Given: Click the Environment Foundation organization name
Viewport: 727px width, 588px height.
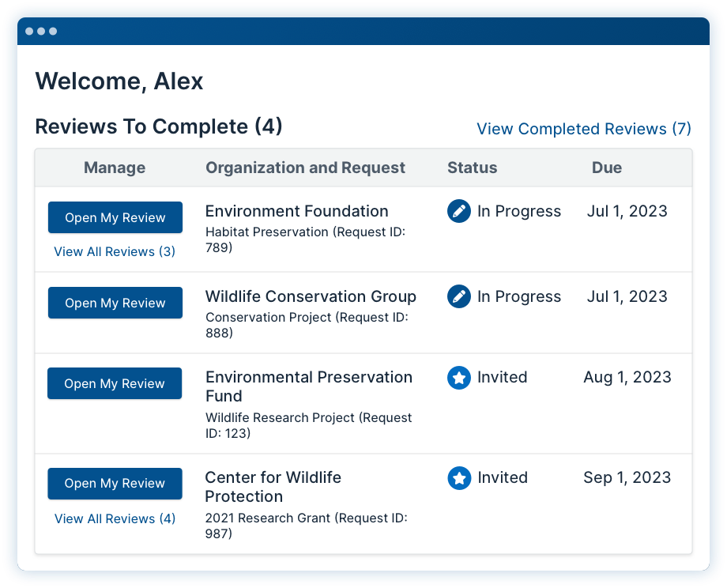Looking at the screenshot, I should (297, 211).
